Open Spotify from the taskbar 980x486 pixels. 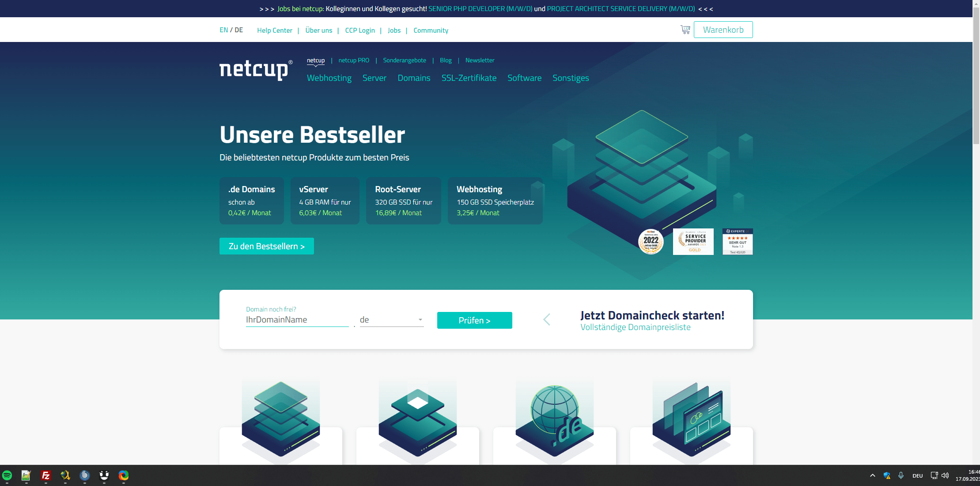coord(7,475)
